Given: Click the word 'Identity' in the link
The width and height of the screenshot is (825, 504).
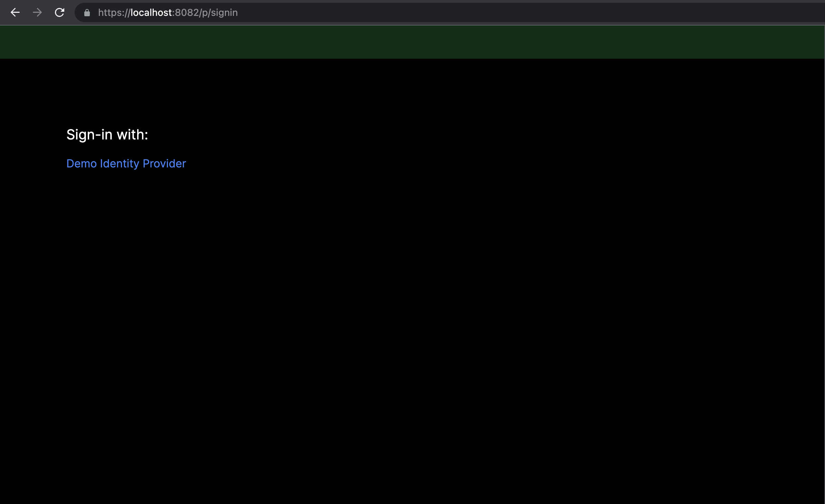Looking at the screenshot, I should click(x=120, y=163).
